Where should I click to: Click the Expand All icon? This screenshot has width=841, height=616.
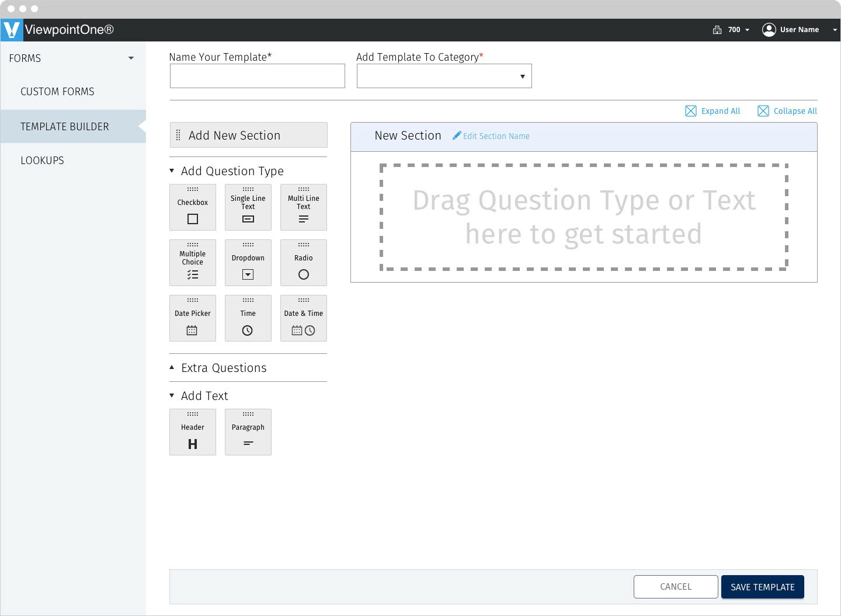click(x=690, y=111)
